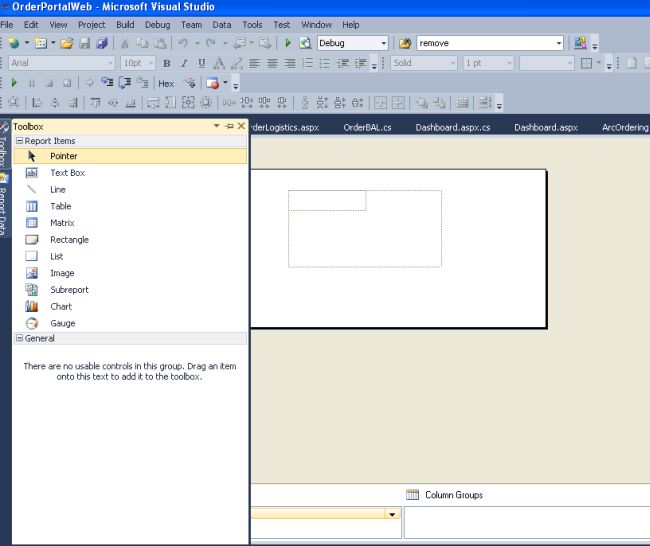Open the Report Data side tab
This screenshot has width=650, height=546.
(x=3, y=206)
